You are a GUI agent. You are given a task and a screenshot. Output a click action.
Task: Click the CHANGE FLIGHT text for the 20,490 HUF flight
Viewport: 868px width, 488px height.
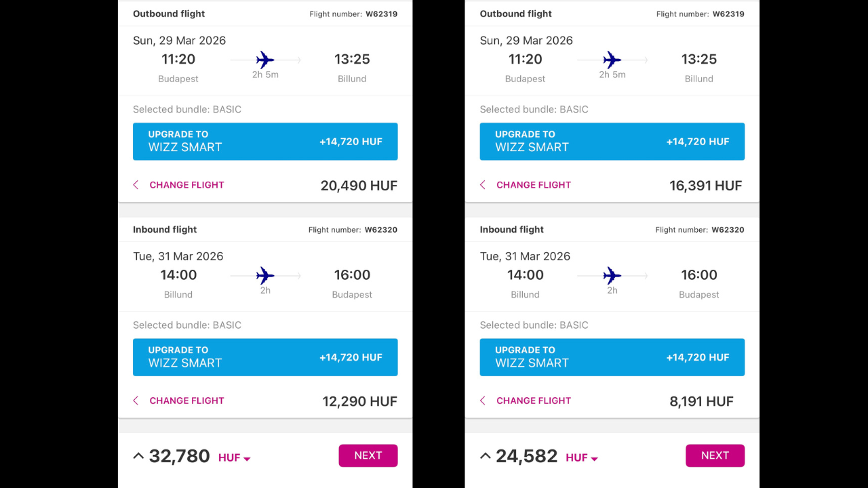(186, 185)
